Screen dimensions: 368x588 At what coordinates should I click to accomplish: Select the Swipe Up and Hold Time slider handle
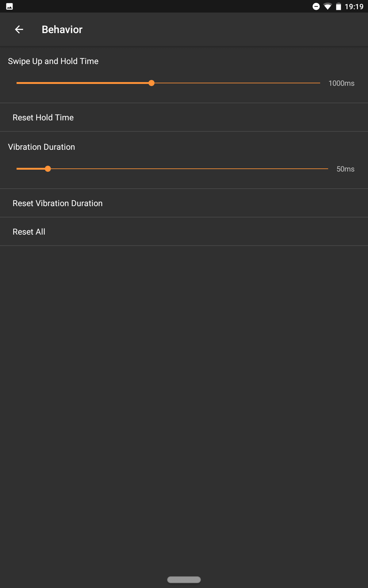pos(151,83)
